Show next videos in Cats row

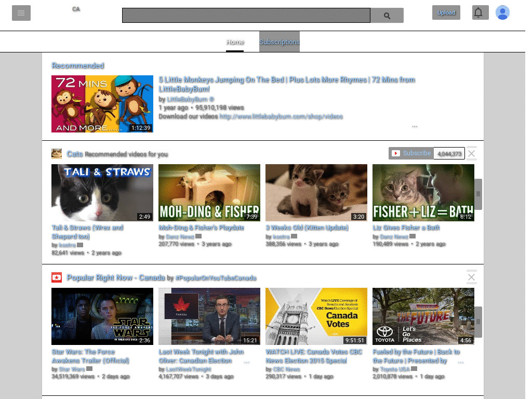click(x=478, y=194)
